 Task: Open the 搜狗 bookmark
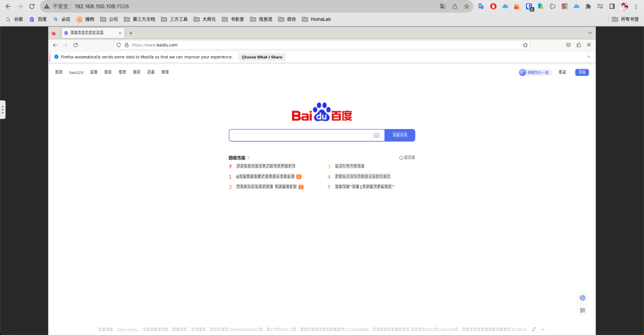[x=85, y=19]
